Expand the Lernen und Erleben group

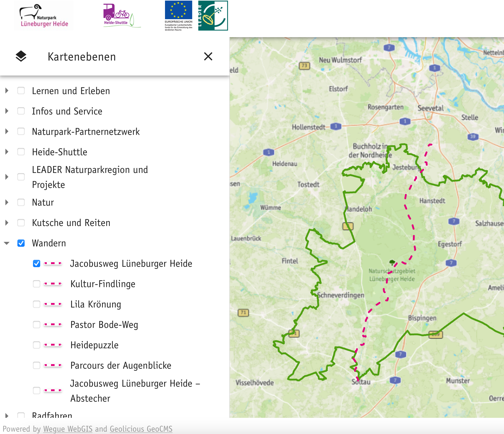tap(7, 91)
